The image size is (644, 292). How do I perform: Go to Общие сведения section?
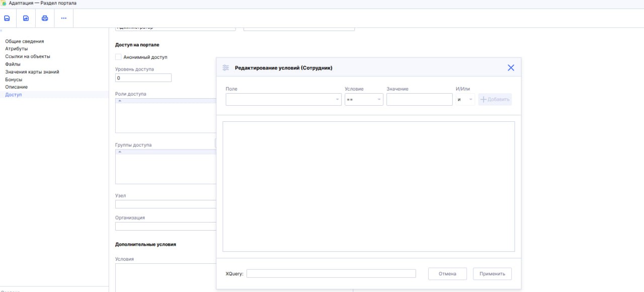point(24,41)
